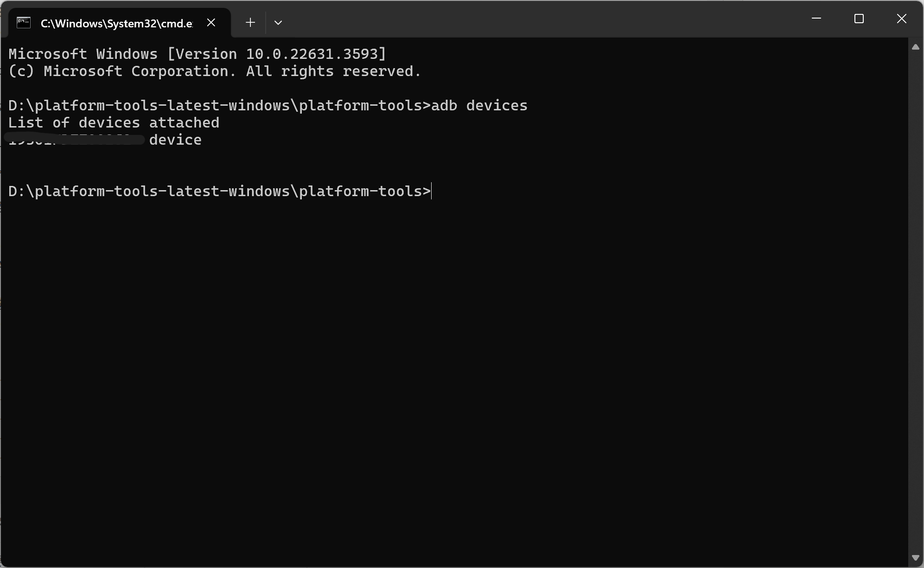Minimize the terminal window

[816, 19]
